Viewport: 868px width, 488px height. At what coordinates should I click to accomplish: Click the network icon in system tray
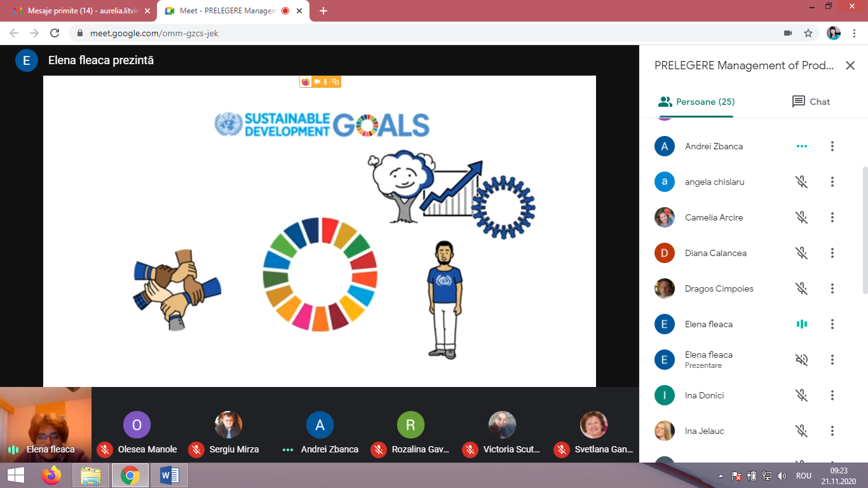pyautogui.click(x=767, y=475)
